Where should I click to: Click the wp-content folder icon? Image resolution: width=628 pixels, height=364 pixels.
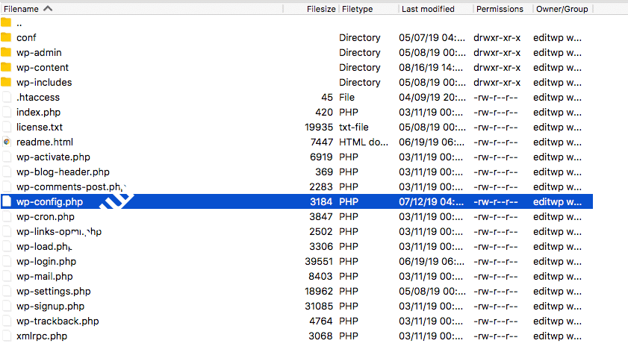(6, 67)
